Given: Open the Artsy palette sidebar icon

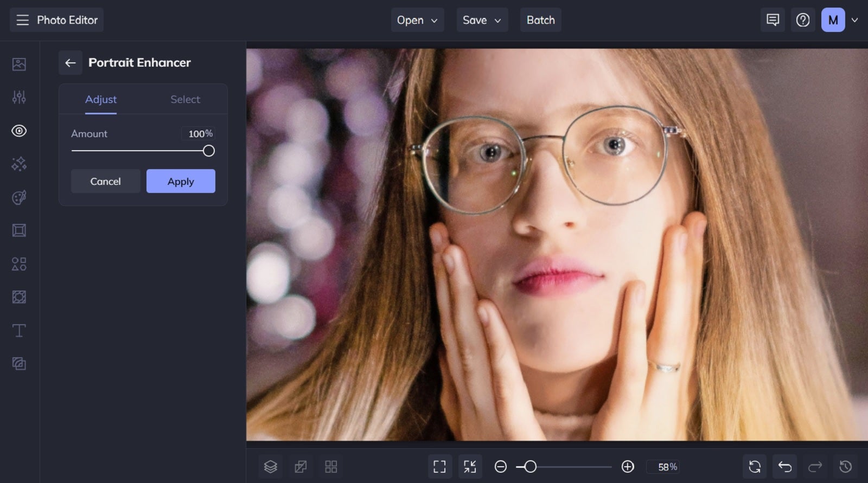Looking at the screenshot, I should pos(19,197).
